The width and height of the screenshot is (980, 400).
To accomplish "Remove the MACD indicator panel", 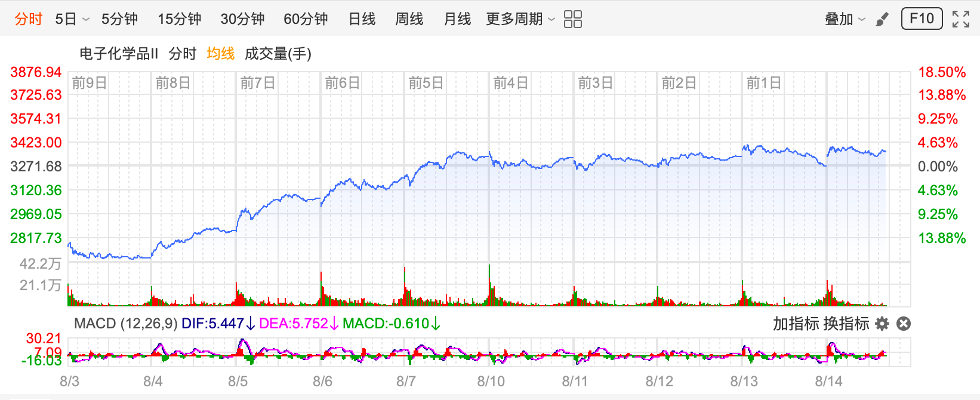I will coord(904,324).
